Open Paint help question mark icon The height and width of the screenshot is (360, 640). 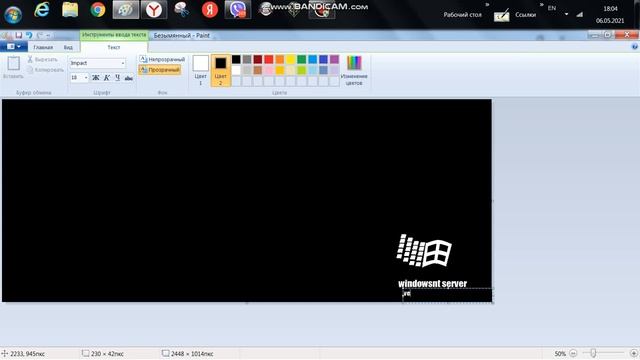(x=635, y=47)
